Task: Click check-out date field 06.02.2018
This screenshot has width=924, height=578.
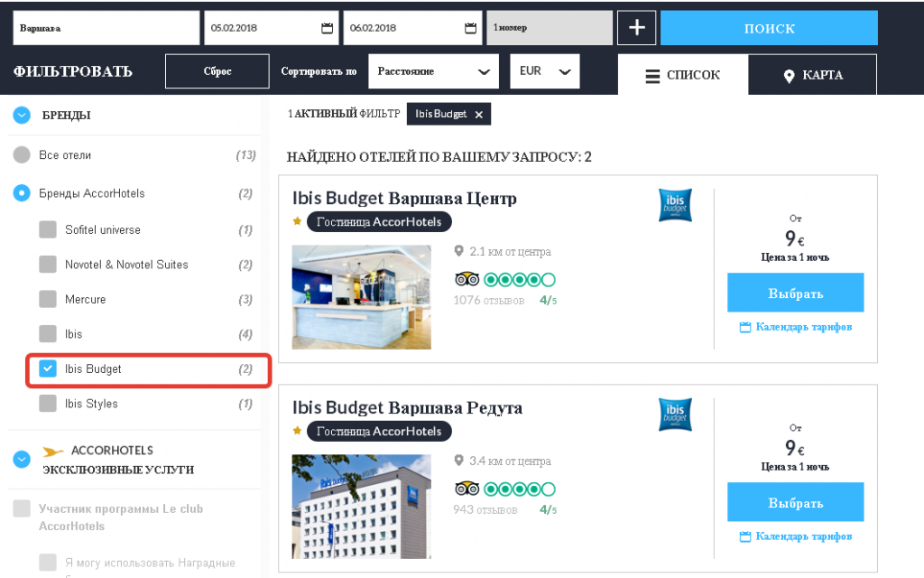Action: pyautogui.click(x=412, y=28)
